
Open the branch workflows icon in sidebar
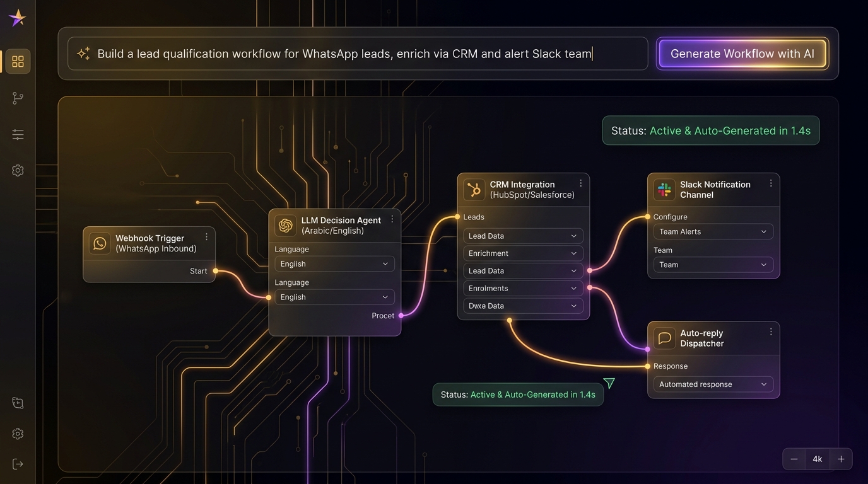(18, 98)
